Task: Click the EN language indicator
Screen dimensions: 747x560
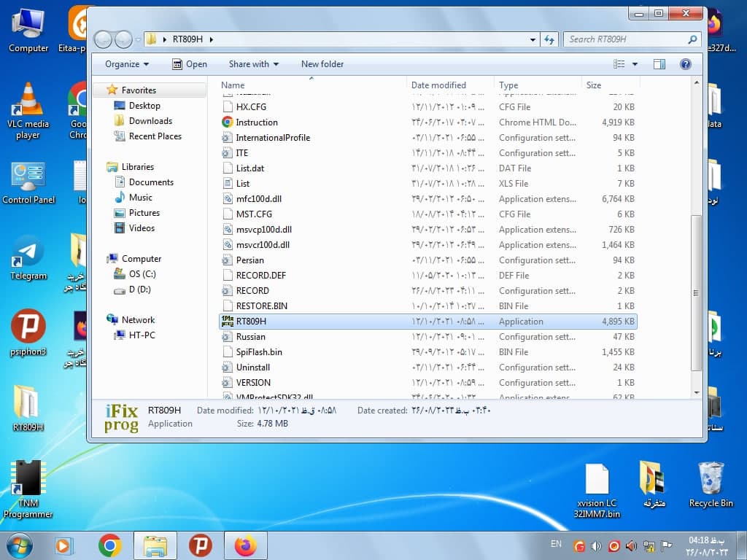Action: [556, 544]
